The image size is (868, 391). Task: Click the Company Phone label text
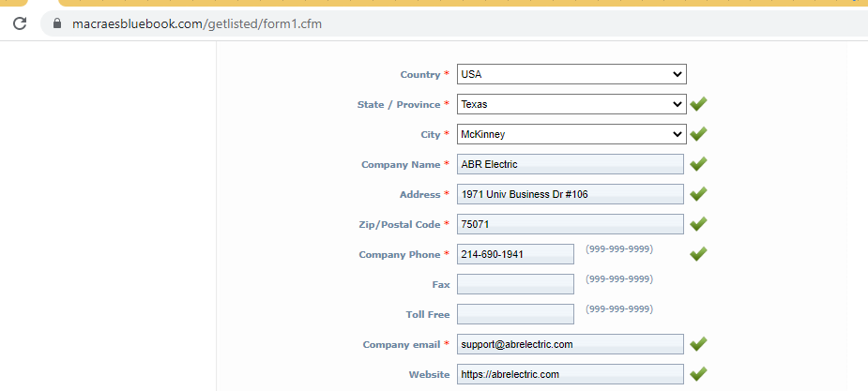pos(400,254)
